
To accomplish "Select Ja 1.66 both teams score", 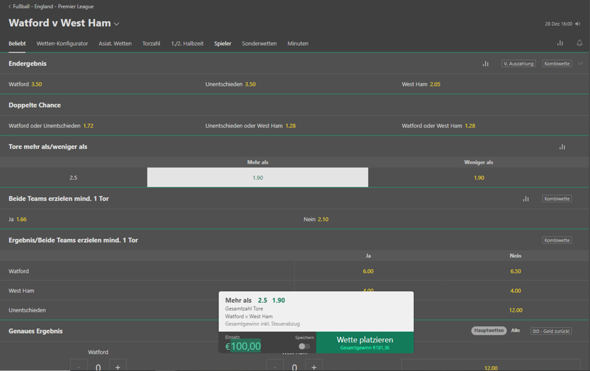I will [18, 219].
